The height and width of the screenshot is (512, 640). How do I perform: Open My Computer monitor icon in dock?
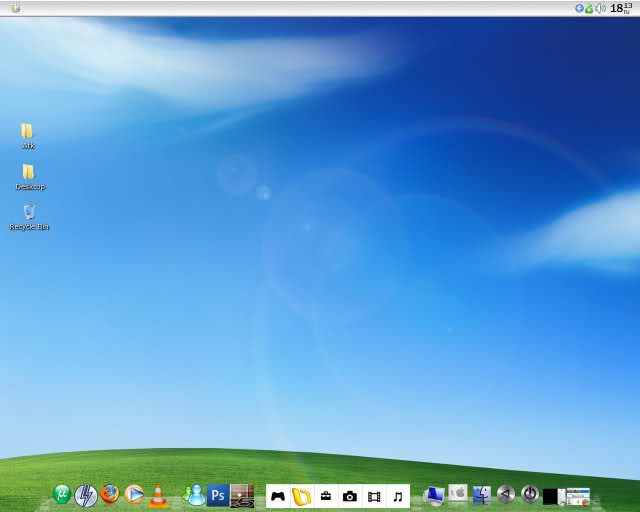coord(434,496)
